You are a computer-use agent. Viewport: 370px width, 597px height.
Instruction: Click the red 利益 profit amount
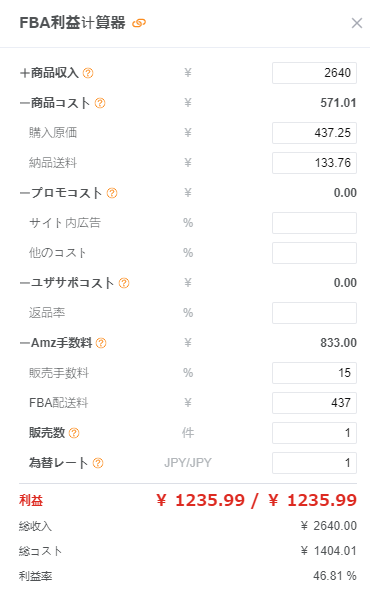(257, 500)
